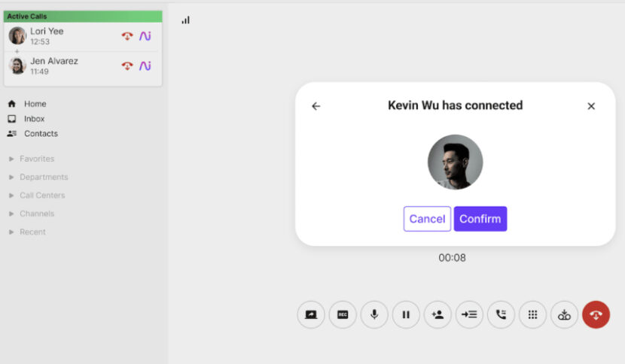Start call recording with REC button

click(x=343, y=314)
